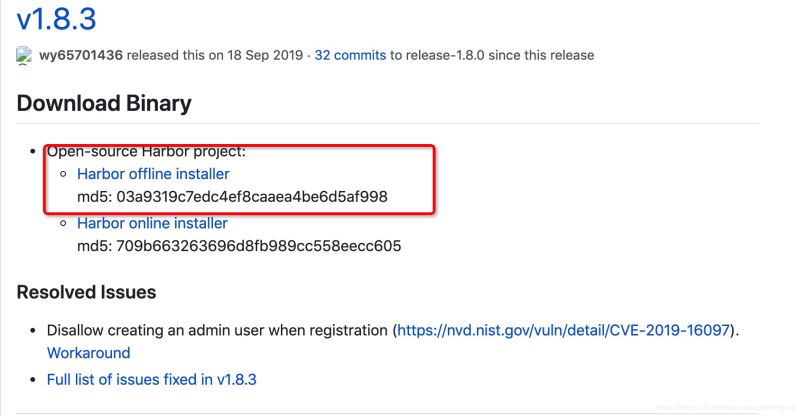
Task: Click the offline installer md5 hash text
Action: pos(232,197)
